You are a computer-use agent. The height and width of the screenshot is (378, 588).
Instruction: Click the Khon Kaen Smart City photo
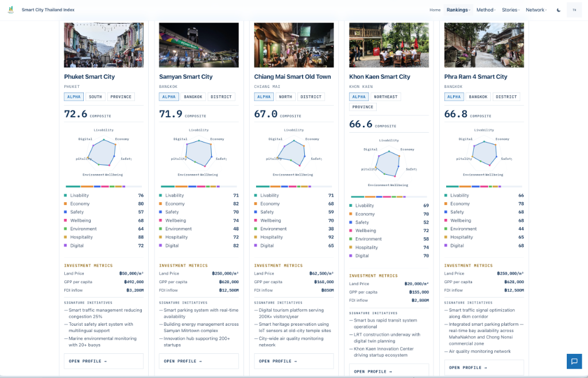point(389,45)
